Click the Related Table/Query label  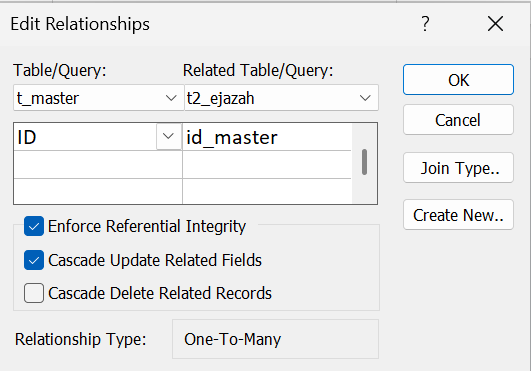coord(258,70)
